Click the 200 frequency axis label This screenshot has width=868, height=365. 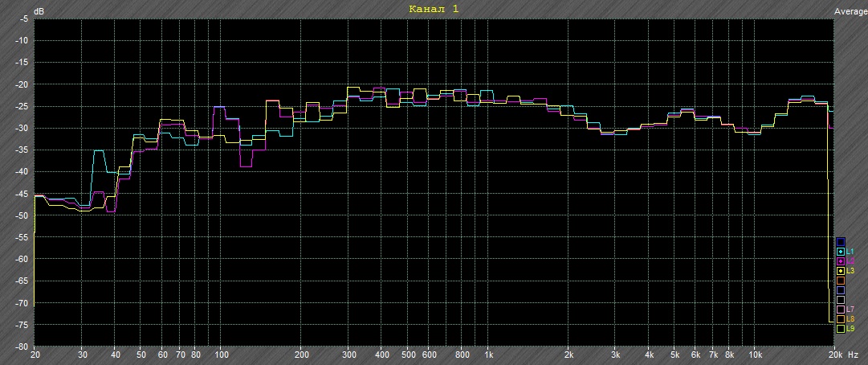point(301,354)
